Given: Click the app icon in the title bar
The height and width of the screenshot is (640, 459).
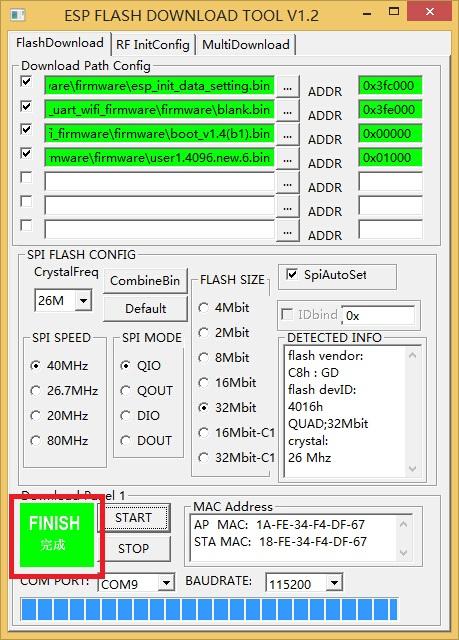Looking at the screenshot, I should point(18,16).
